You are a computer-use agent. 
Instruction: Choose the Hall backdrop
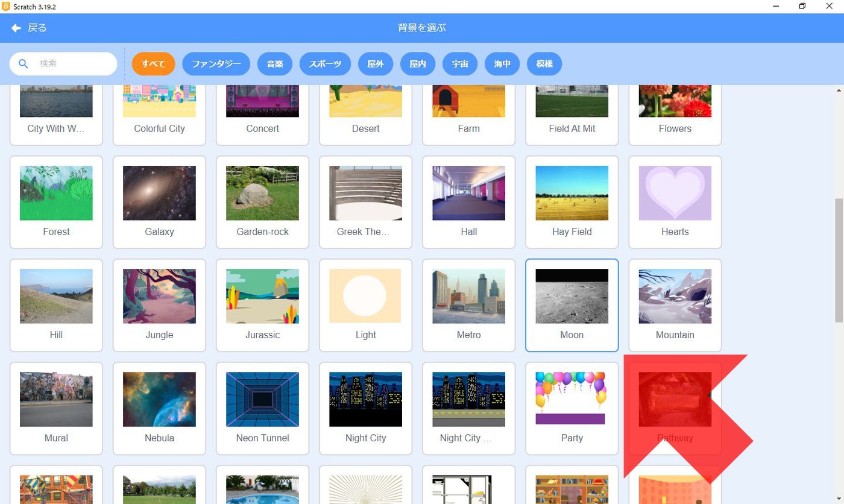468,202
